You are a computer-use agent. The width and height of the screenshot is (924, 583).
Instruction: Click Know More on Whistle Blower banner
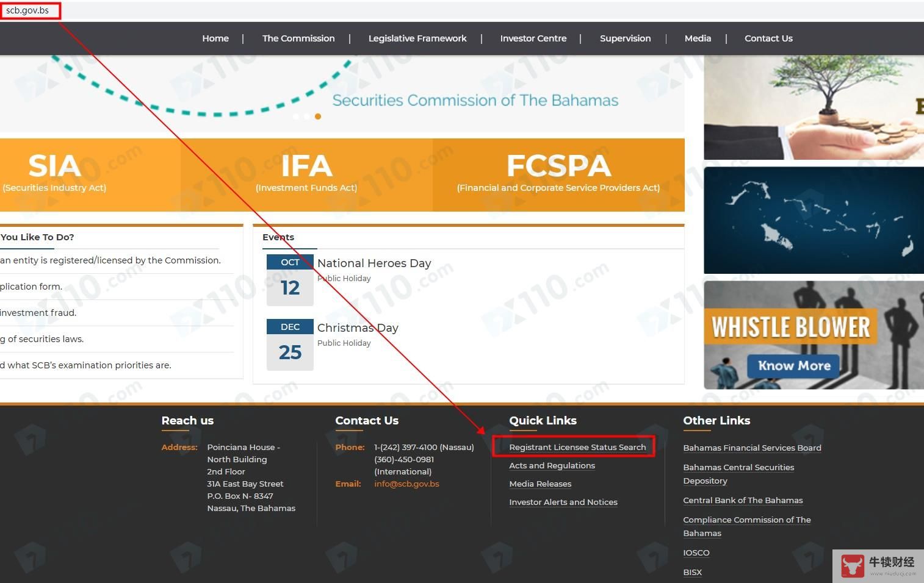click(794, 366)
